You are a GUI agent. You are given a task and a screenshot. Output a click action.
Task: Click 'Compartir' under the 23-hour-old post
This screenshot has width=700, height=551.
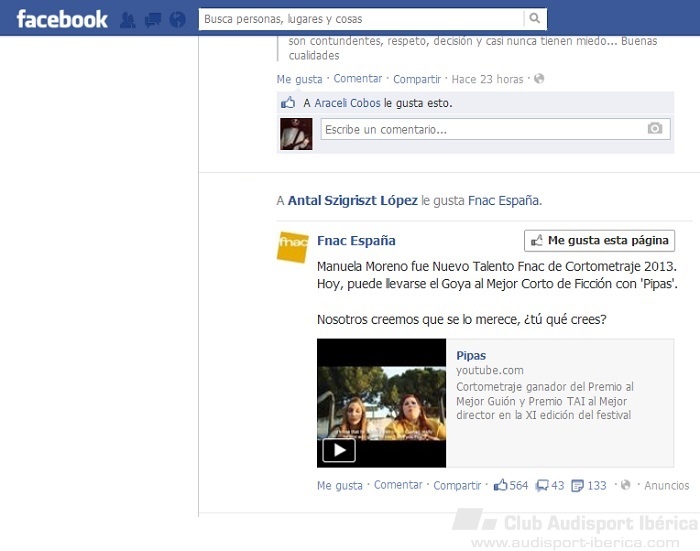417,79
